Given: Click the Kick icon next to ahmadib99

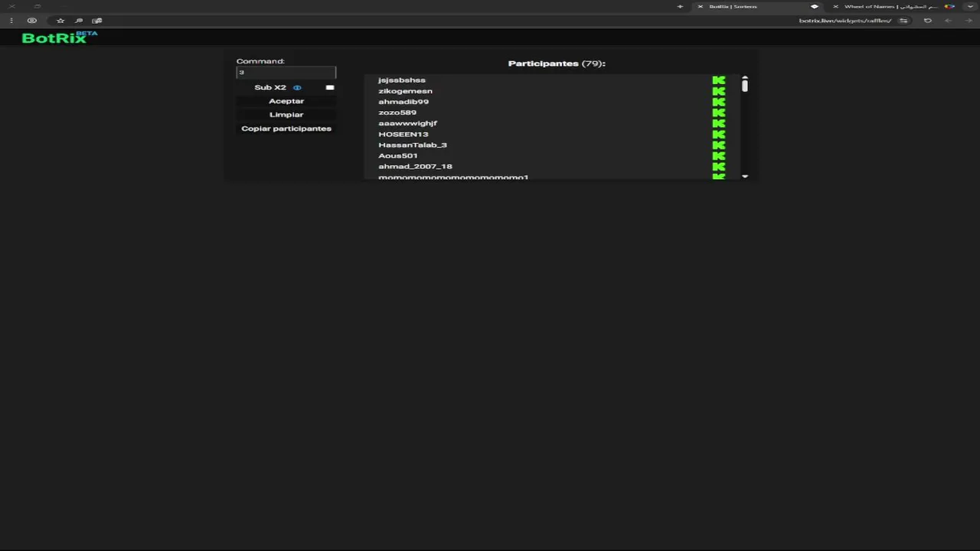Looking at the screenshot, I should [718, 102].
